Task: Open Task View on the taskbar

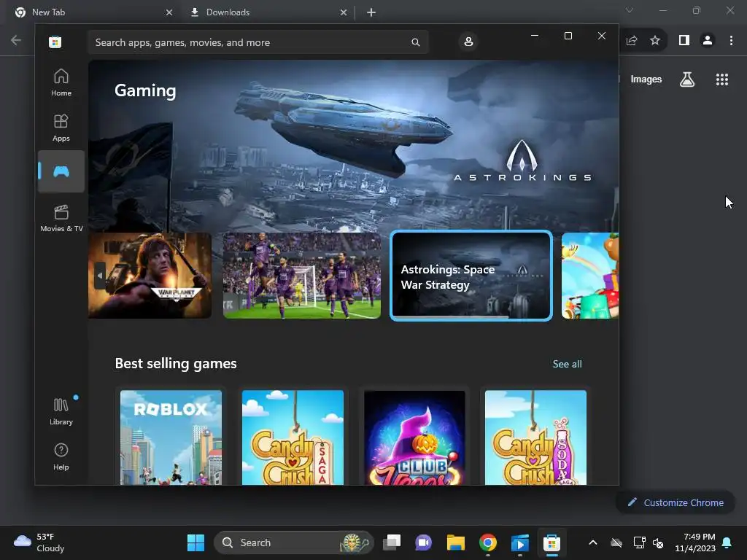Action: [x=392, y=542]
